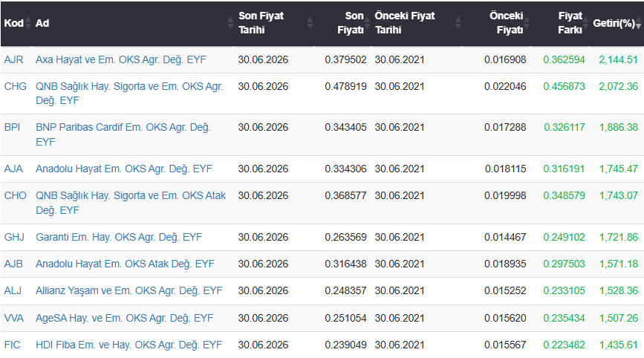Open Garanti Em. Hay. OKS fund
Screen dimensions: 644x358
point(119,237)
